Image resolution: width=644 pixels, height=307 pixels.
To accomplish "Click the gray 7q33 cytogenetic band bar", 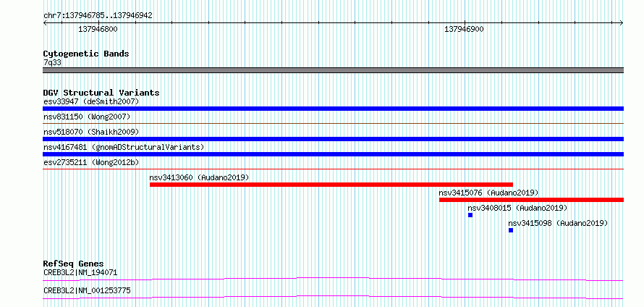I will click(x=333, y=70).
